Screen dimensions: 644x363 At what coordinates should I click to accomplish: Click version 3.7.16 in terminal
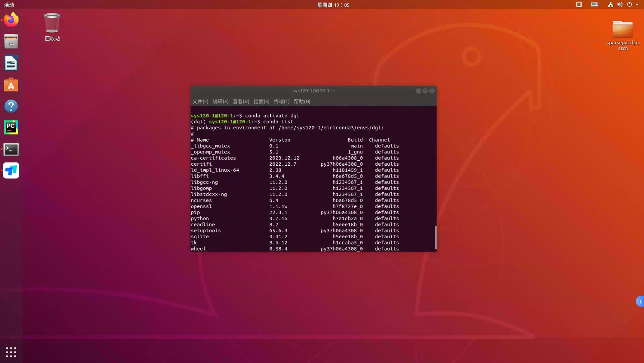(278, 219)
